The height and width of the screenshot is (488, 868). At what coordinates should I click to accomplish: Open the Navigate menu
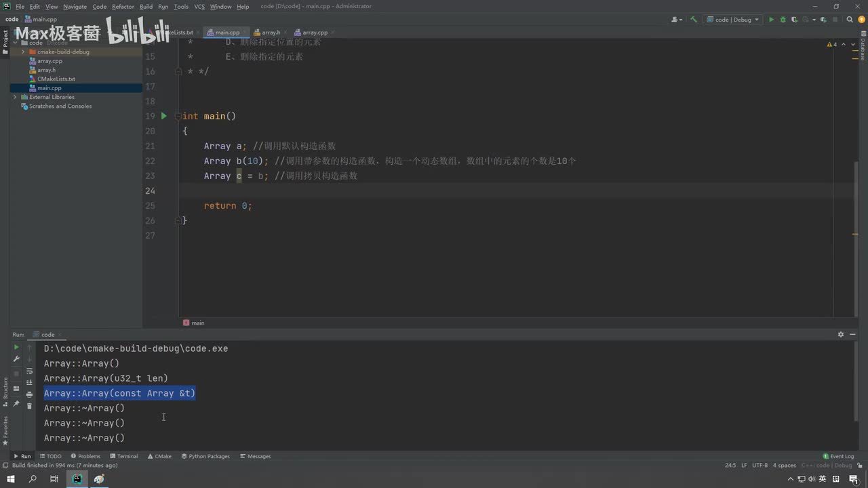tap(75, 6)
